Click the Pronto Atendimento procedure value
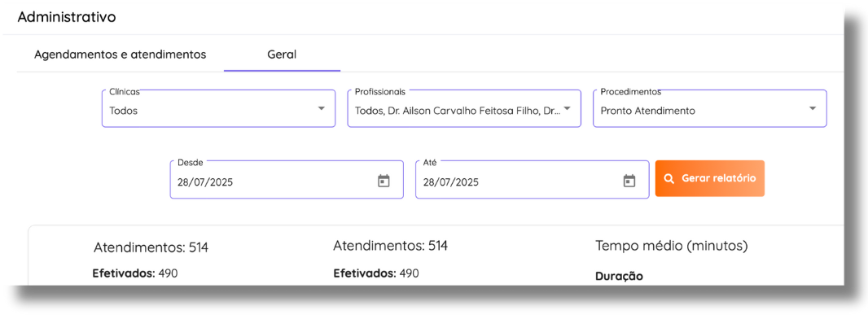 tap(647, 111)
